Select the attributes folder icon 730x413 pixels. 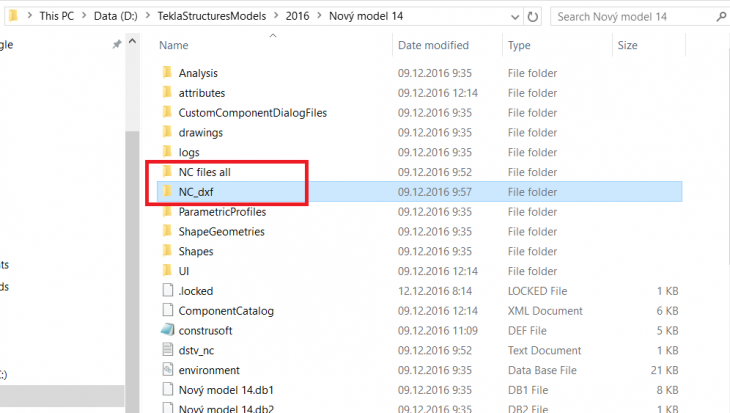coord(168,92)
